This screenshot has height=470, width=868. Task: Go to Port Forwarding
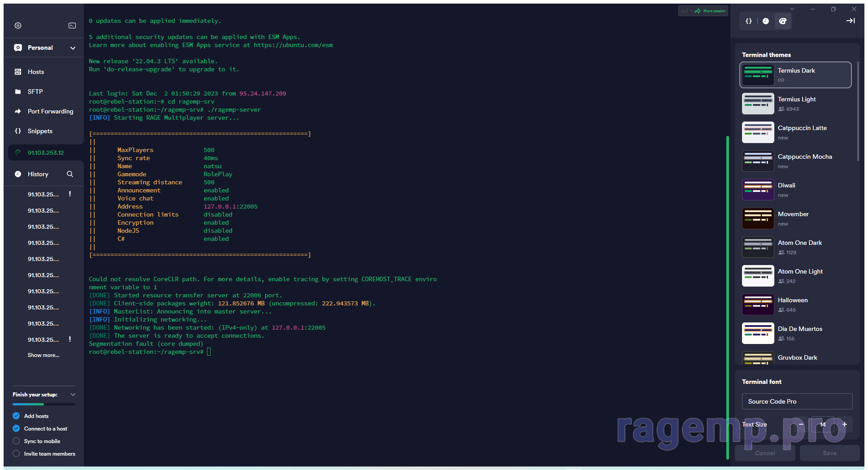50,111
